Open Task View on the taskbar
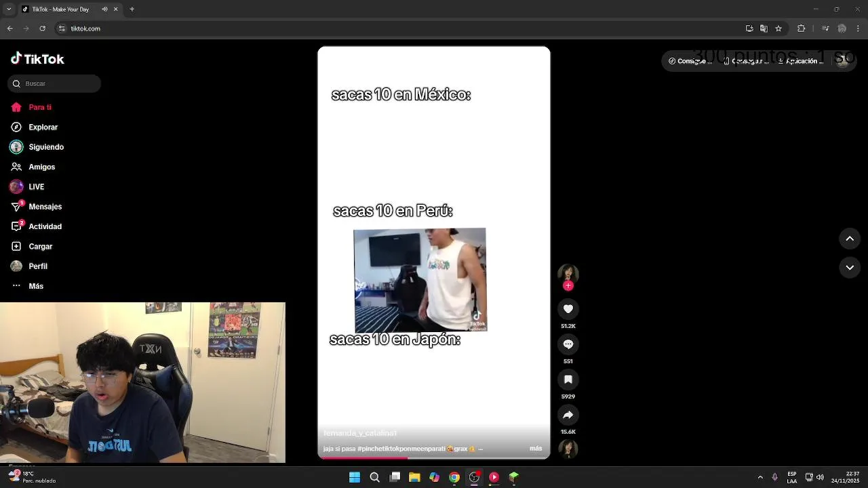The width and height of the screenshot is (868, 488). click(395, 477)
